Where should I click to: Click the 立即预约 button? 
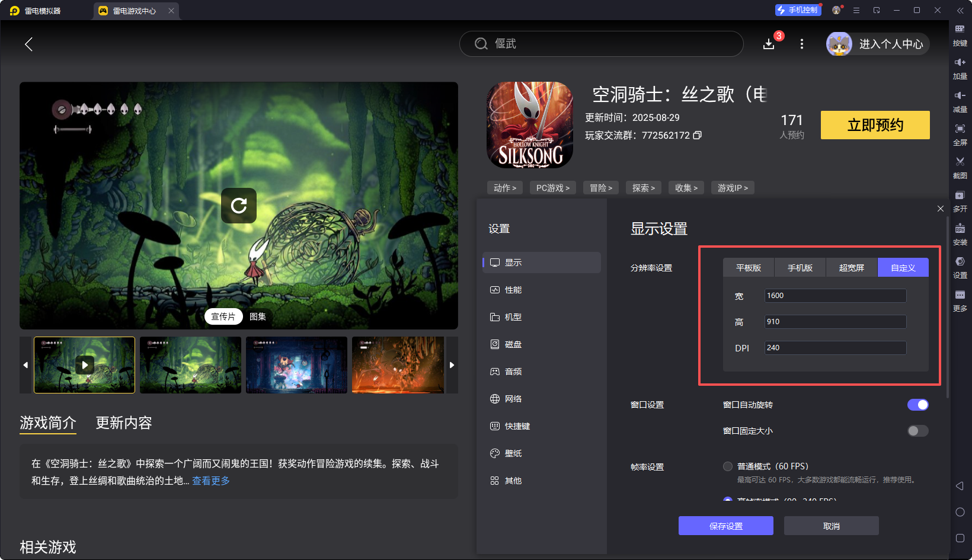point(875,125)
